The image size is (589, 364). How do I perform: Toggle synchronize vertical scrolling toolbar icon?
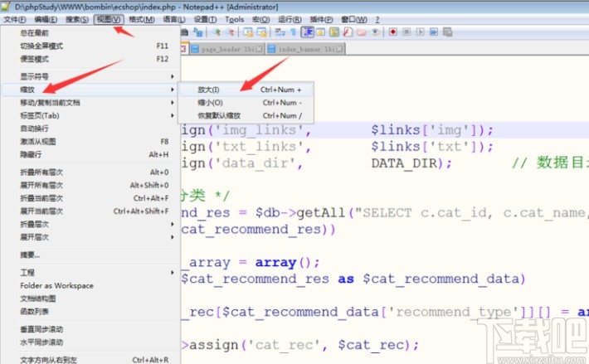248,32
